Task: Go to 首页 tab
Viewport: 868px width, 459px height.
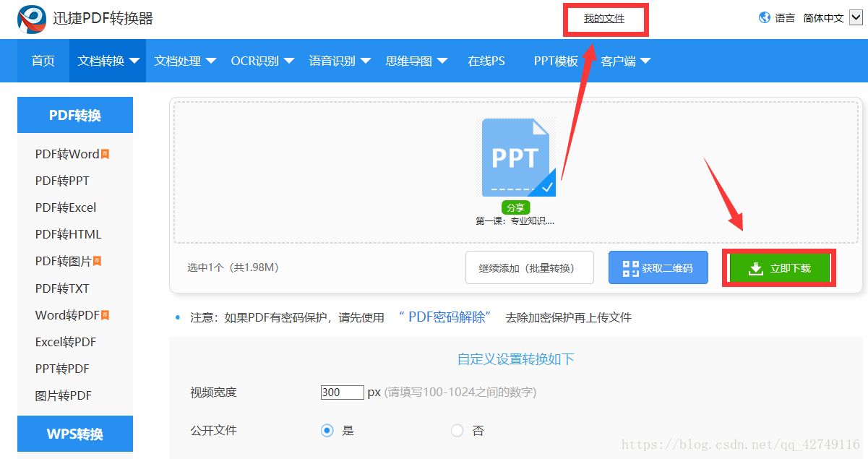Action: [x=43, y=61]
